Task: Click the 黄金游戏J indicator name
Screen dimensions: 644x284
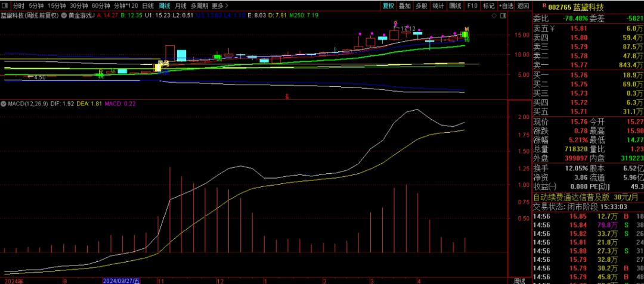Action: [x=81, y=15]
